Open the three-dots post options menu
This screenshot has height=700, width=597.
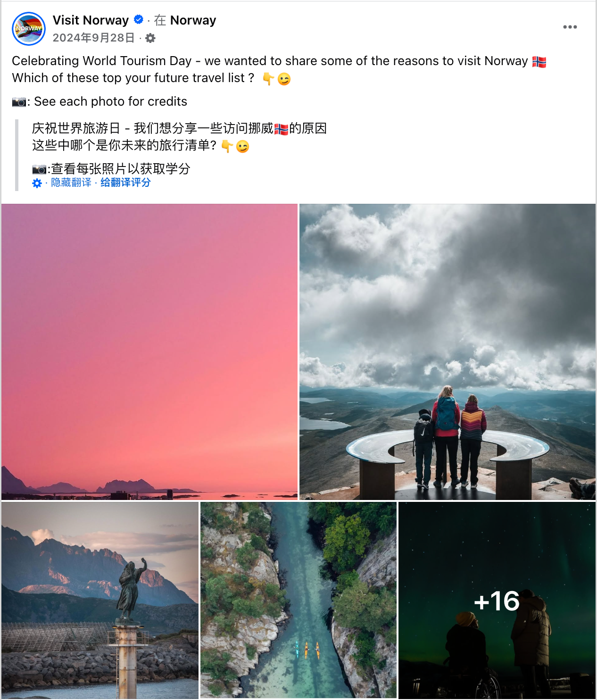point(570,27)
